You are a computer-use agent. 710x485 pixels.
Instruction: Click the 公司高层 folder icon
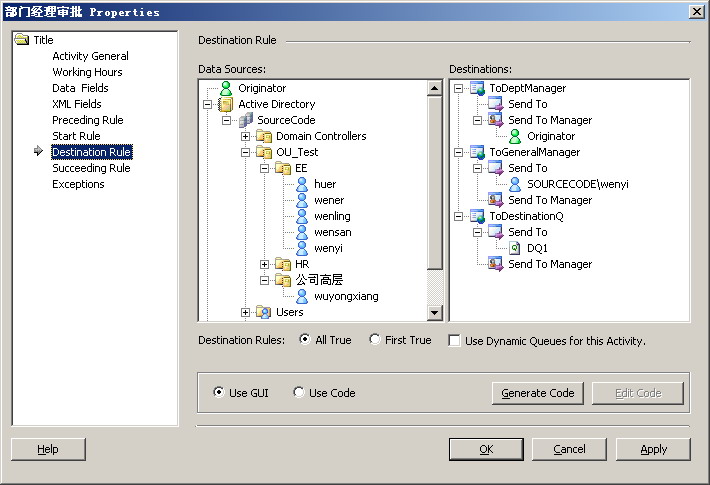(x=283, y=280)
